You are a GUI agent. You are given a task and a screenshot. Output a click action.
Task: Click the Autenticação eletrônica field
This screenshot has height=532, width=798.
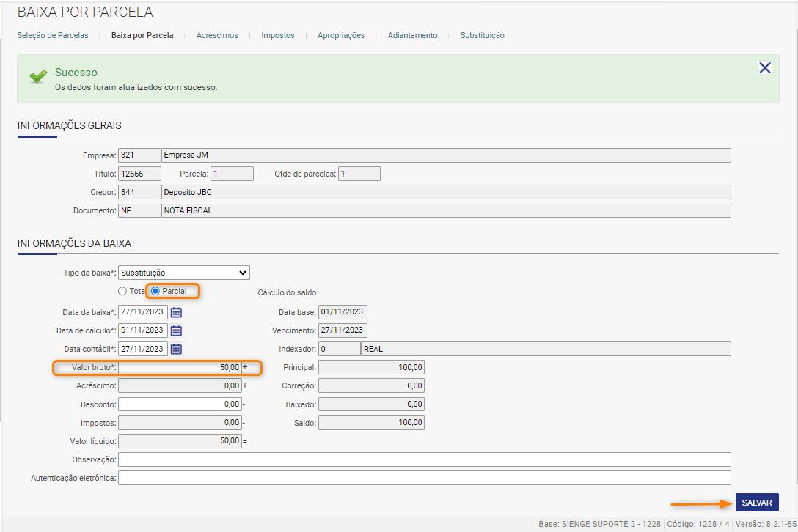tap(425, 478)
